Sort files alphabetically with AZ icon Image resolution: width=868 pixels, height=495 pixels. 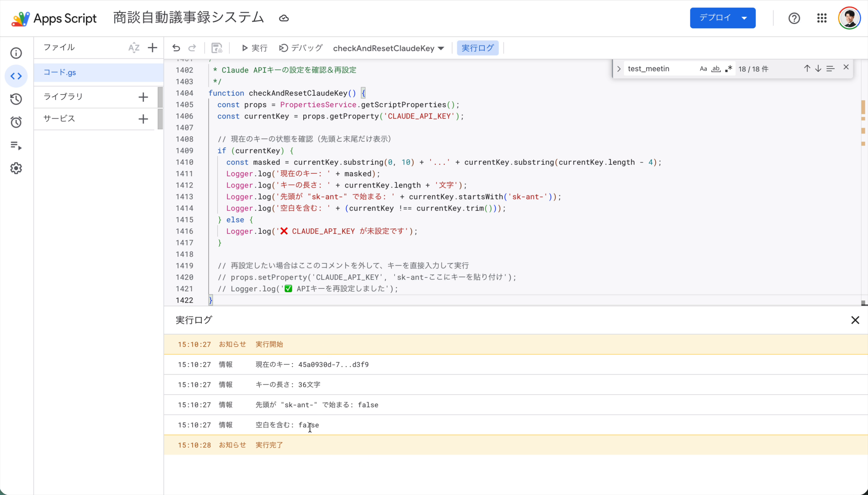pyautogui.click(x=134, y=47)
